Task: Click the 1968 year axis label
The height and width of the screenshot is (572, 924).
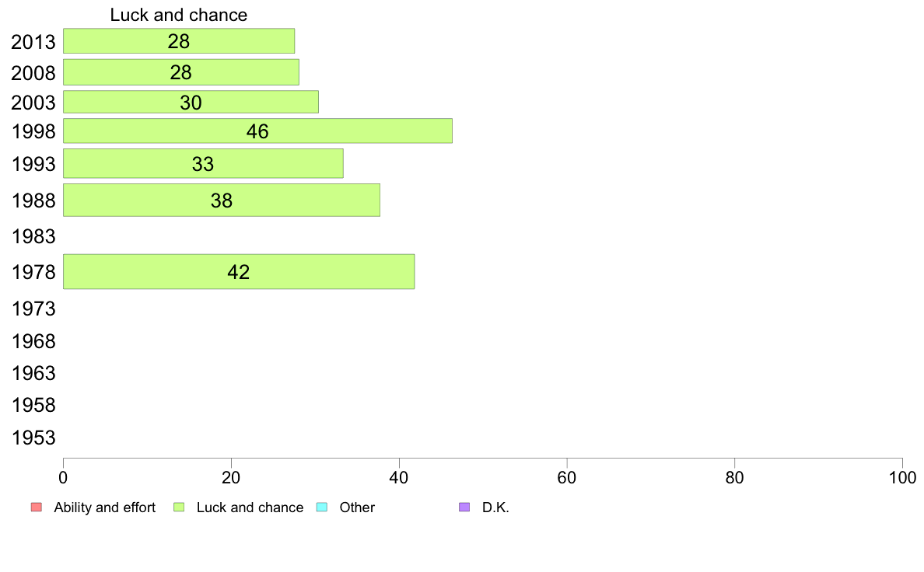Action: click(33, 341)
